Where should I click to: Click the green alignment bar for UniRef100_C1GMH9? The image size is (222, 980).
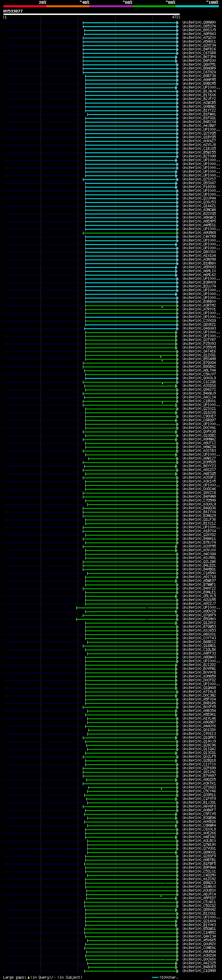pyautogui.click(x=133, y=971)
